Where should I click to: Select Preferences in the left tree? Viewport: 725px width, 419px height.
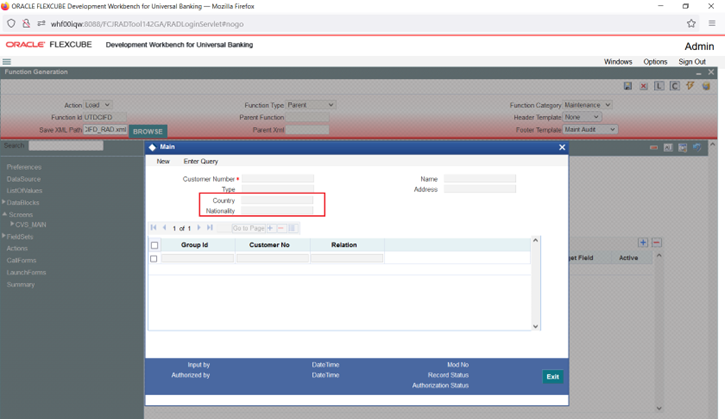pos(24,167)
